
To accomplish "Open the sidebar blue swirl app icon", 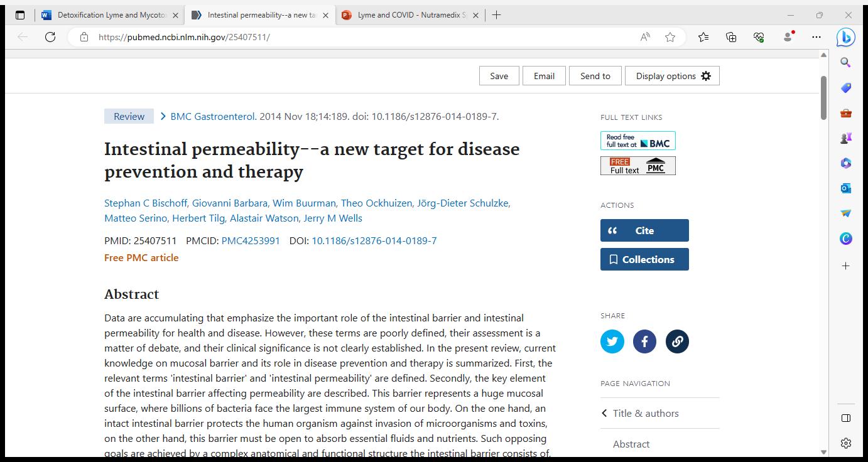I will [846, 239].
